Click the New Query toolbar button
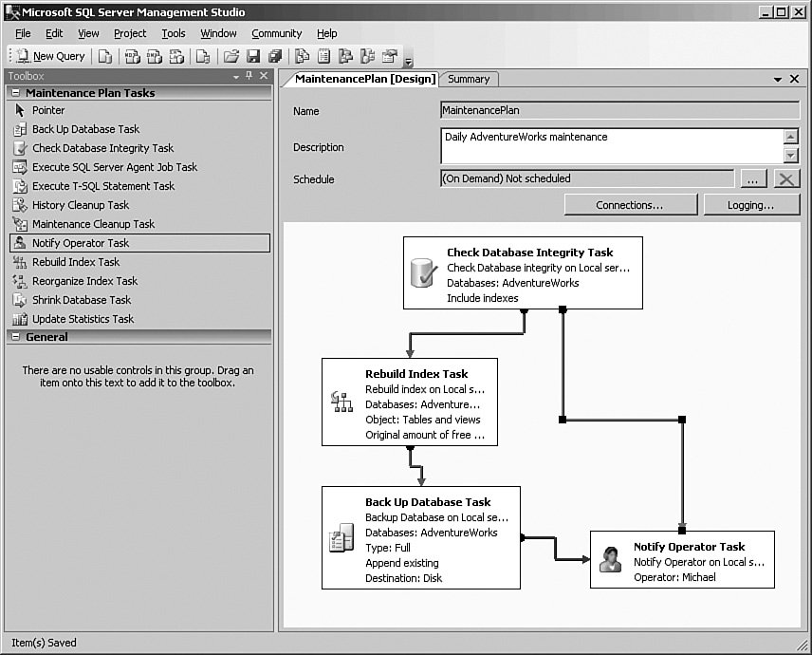Screen dimensions: 812x655 tap(50, 56)
